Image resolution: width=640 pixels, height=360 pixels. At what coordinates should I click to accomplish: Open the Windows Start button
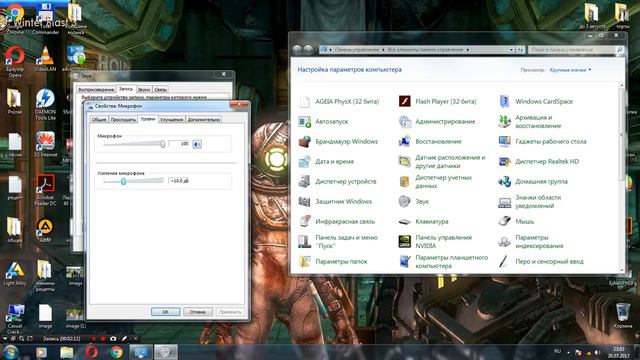click(x=11, y=351)
